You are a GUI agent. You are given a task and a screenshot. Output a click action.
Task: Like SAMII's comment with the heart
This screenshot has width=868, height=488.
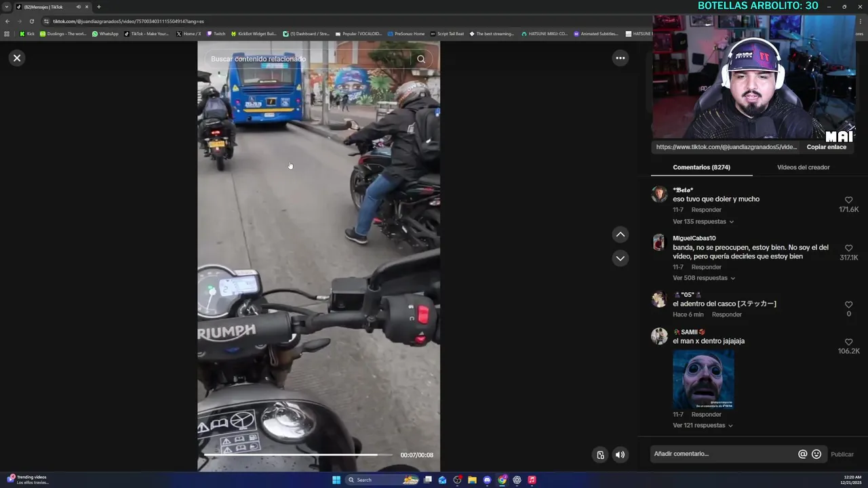coord(848,342)
